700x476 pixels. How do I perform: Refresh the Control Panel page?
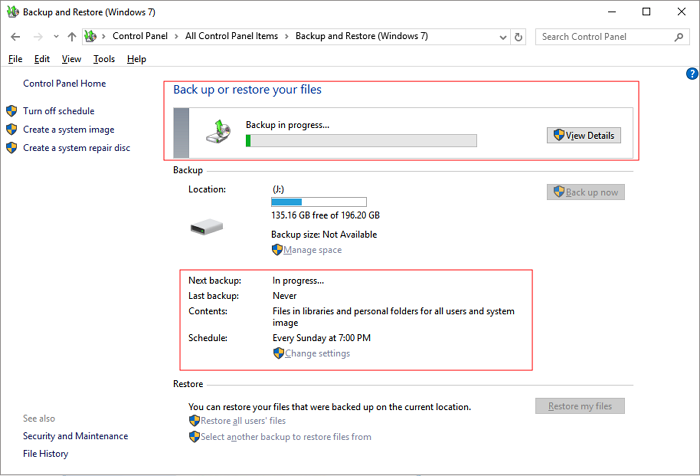[x=518, y=37]
